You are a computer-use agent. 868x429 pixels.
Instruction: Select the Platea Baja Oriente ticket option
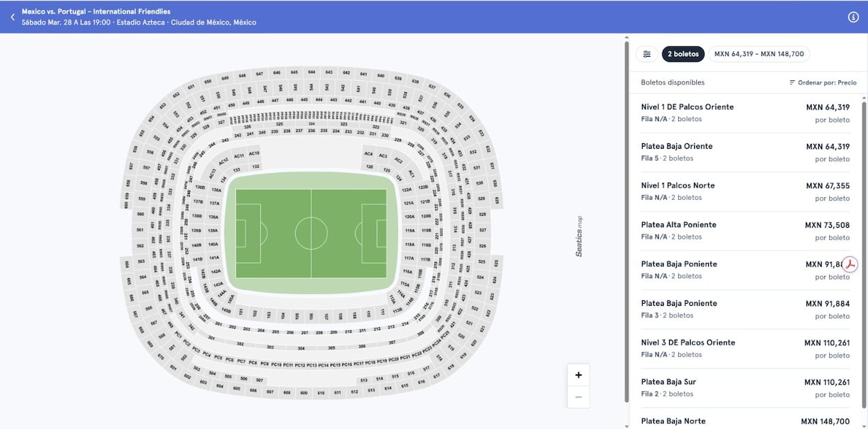coord(745,152)
